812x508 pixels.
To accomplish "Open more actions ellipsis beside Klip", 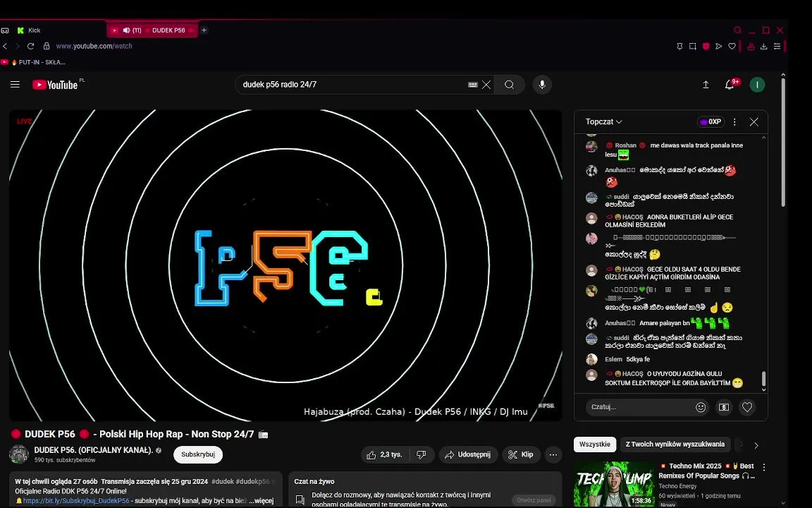I will 553,454.
